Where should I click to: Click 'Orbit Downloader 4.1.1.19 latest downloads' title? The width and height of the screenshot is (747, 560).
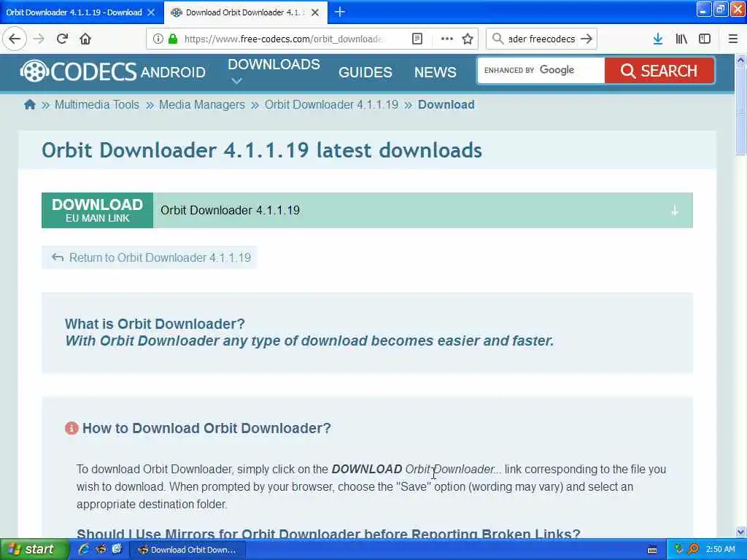click(262, 150)
